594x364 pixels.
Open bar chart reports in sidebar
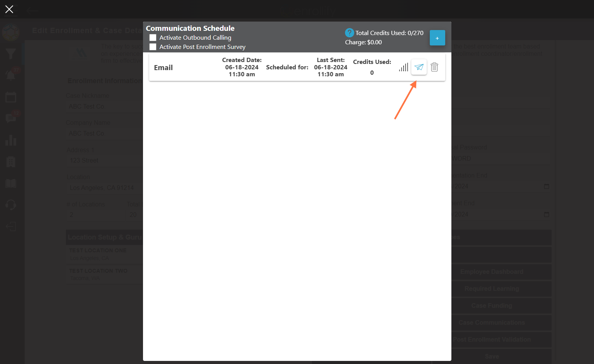click(x=11, y=140)
